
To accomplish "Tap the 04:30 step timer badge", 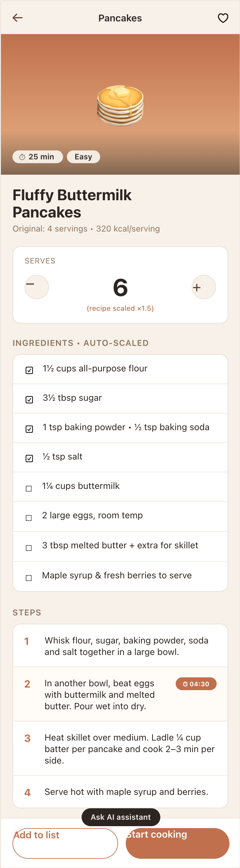I will point(196,684).
